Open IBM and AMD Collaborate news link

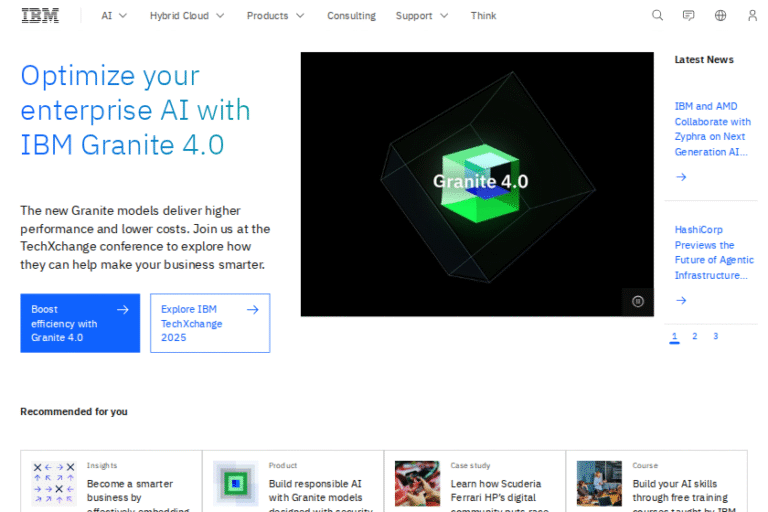(711, 129)
